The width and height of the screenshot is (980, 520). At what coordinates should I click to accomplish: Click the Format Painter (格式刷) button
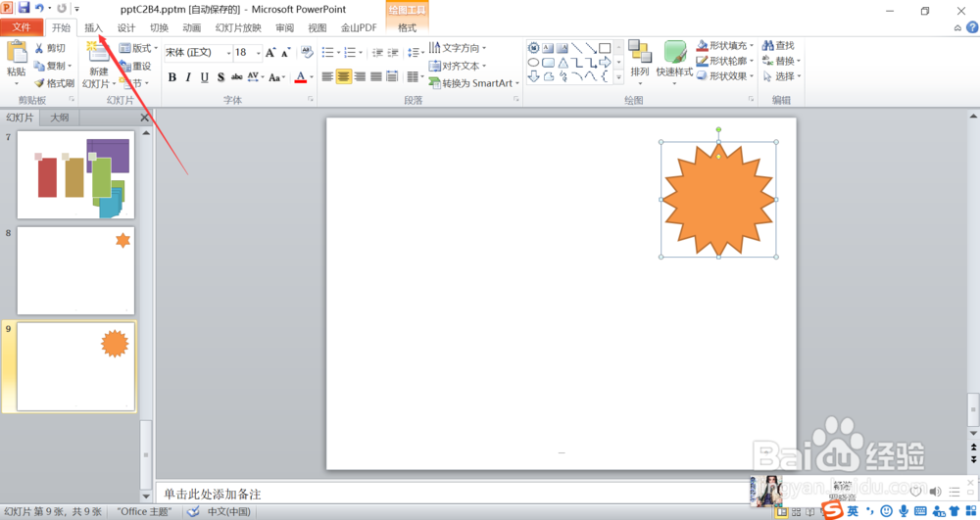coord(54,83)
